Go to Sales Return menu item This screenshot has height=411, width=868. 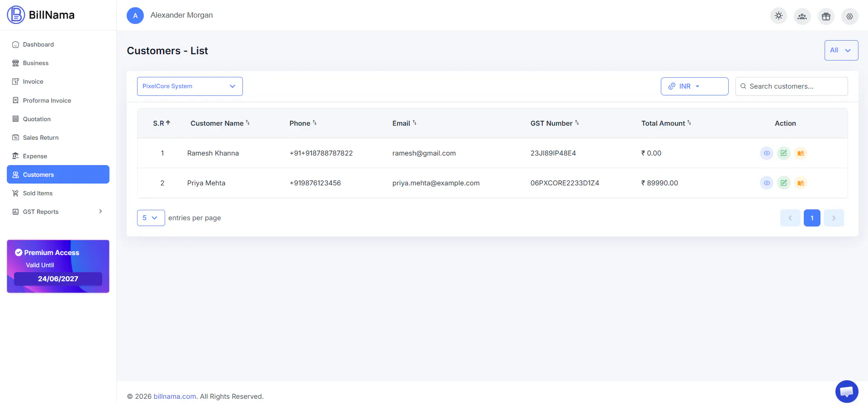point(41,137)
